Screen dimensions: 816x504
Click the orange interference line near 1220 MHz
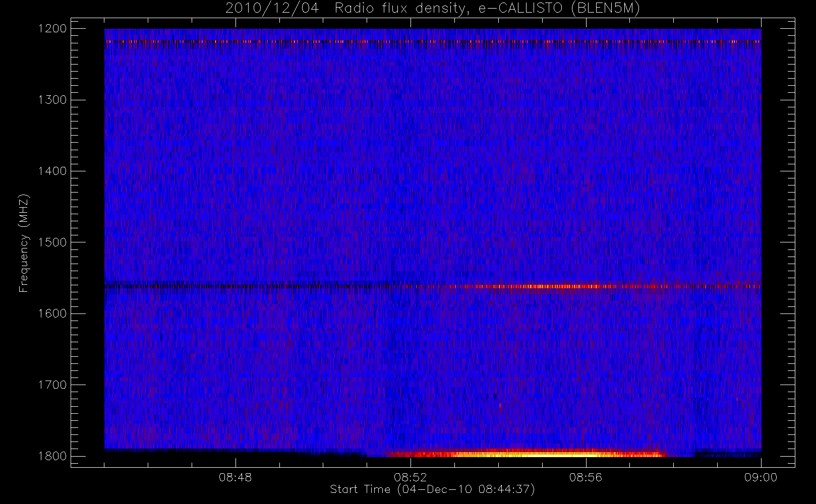(433, 41)
